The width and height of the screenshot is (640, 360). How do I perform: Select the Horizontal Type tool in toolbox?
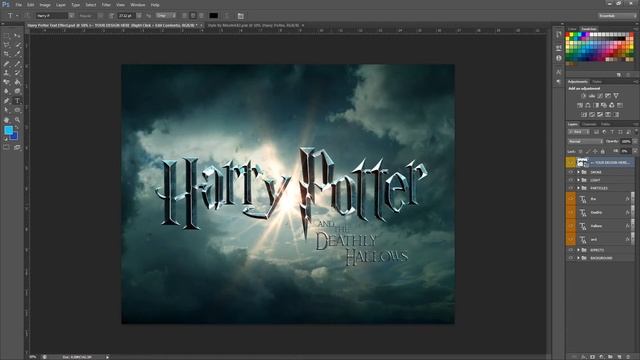coord(17,101)
